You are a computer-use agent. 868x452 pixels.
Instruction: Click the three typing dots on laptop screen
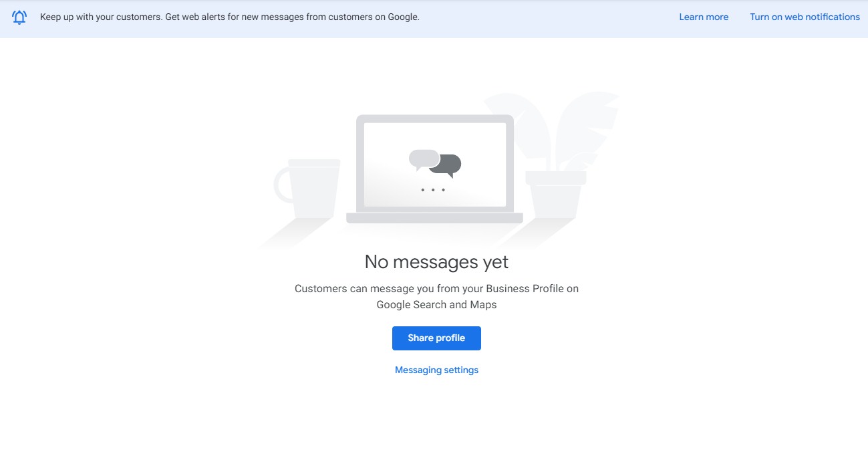pyautogui.click(x=433, y=190)
